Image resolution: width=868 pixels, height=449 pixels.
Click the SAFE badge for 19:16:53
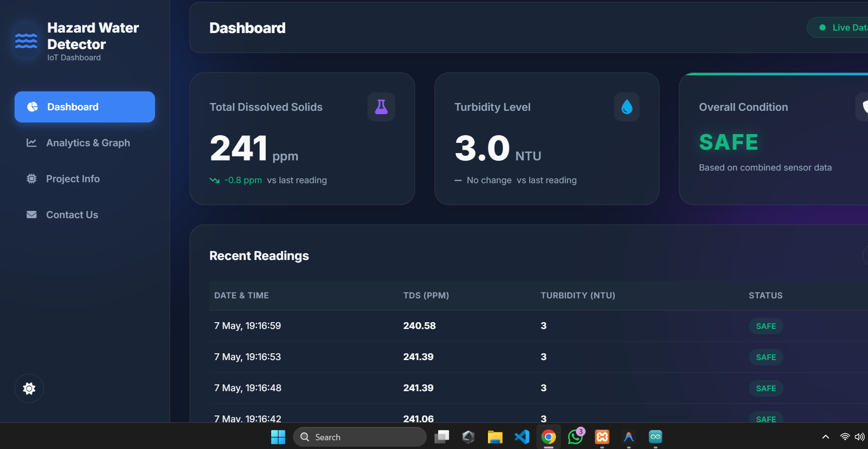coord(766,357)
